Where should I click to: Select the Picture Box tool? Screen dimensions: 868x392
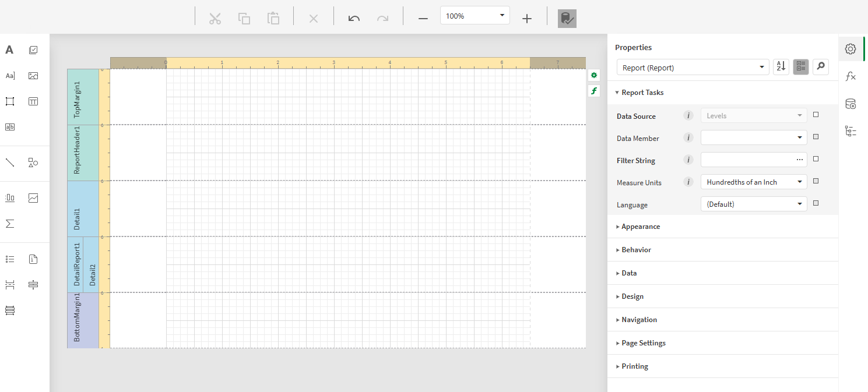click(x=33, y=75)
